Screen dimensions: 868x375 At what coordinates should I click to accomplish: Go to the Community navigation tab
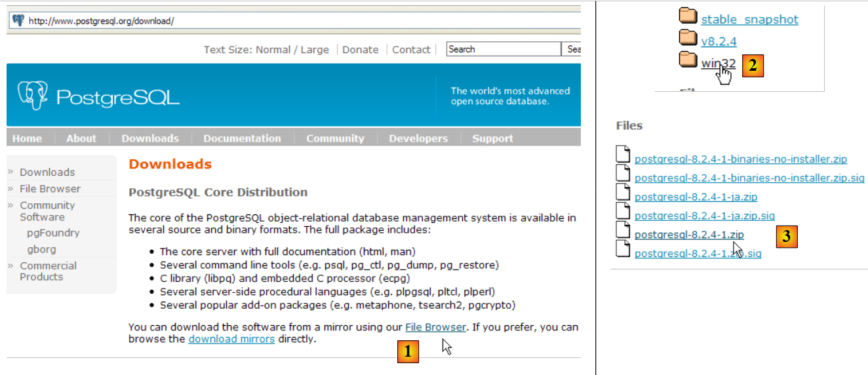point(335,138)
